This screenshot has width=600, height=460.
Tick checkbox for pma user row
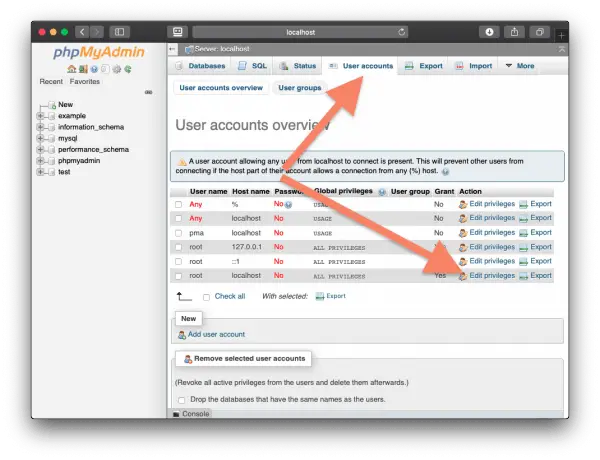click(x=178, y=233)
